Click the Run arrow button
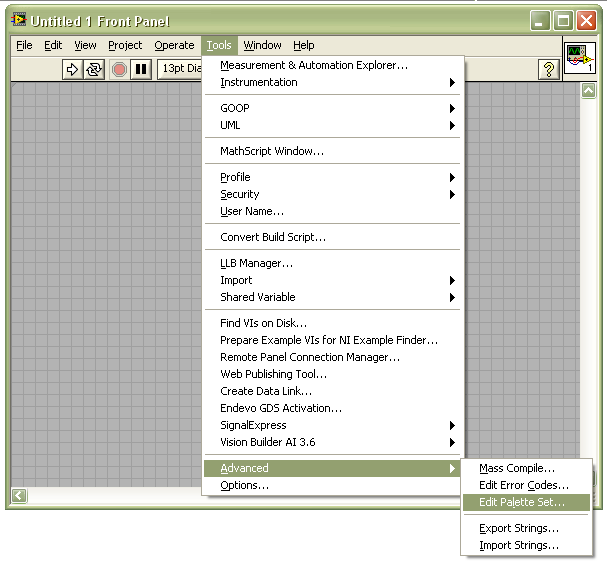The width and height of the screenshot is (609, 564). tap(72, 70)
